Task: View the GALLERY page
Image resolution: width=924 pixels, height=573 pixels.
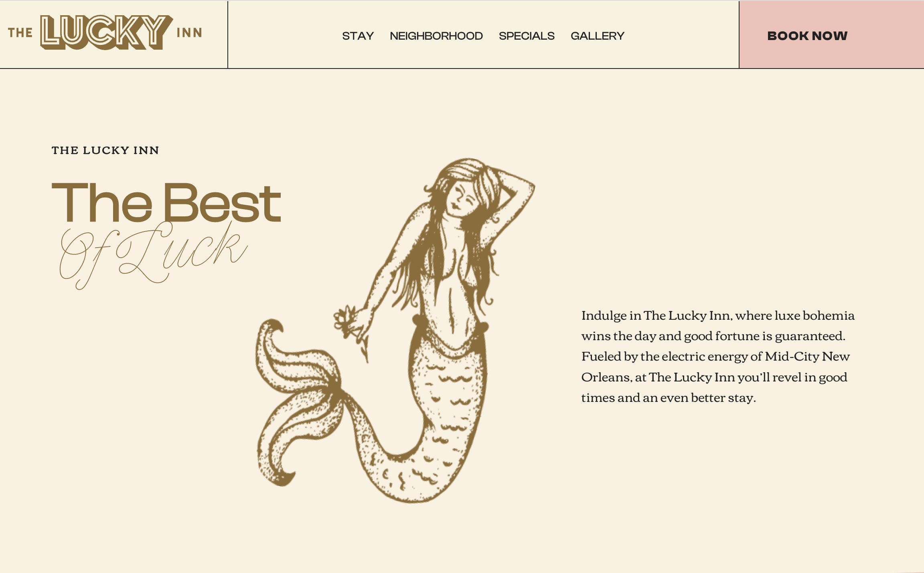Action: point(598,36)
